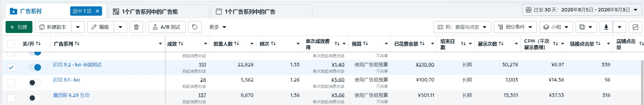Click spend amount ¥210.90
The height and width of the screenshot is (105, 644).
425,65
